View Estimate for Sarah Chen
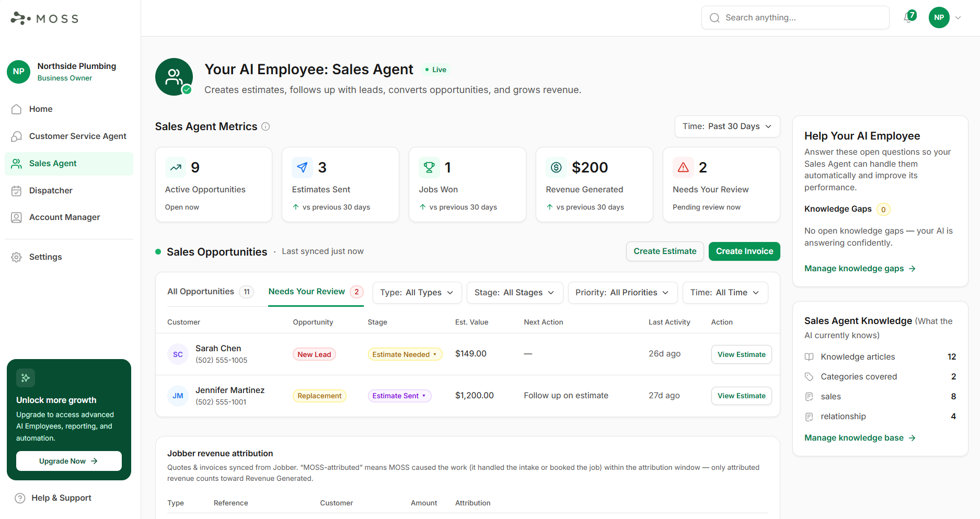This screenshot has height=519, width=980. (x=741, y=354)
